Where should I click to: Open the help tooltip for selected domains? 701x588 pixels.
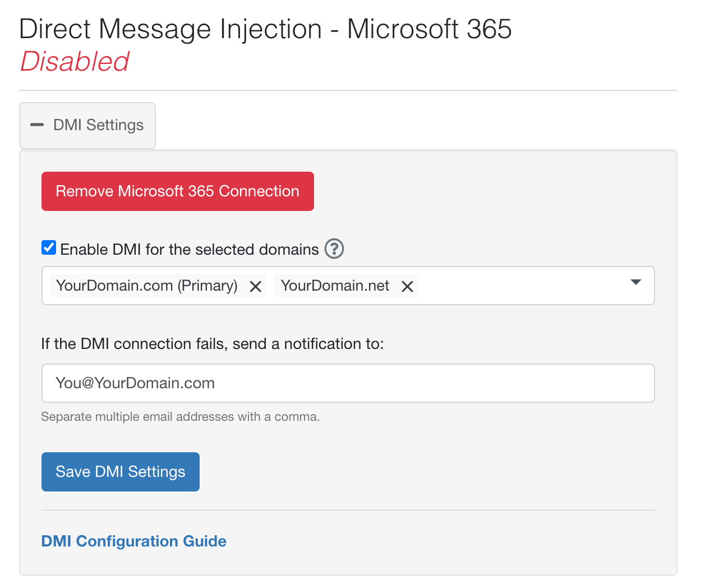(x=334, y=249)
